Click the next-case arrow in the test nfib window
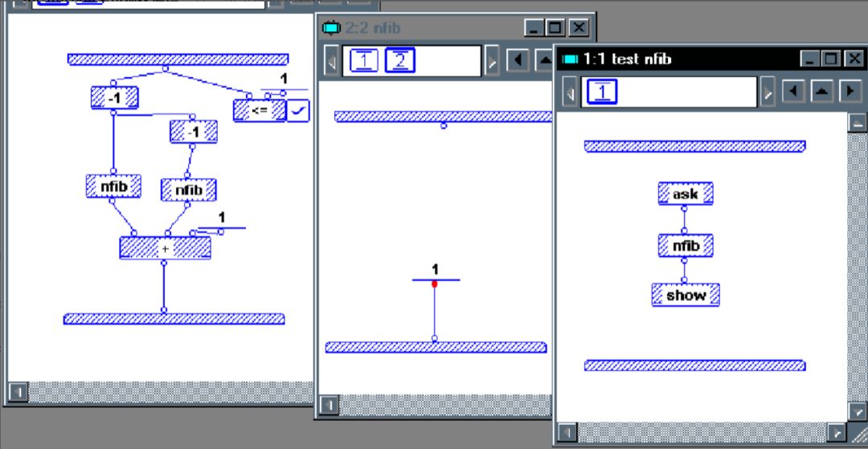This screenshot has height=449, width=868. pos(851,92)
